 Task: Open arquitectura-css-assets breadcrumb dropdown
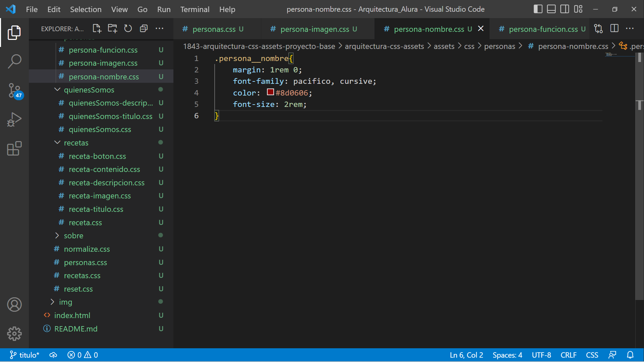(384, 46)
